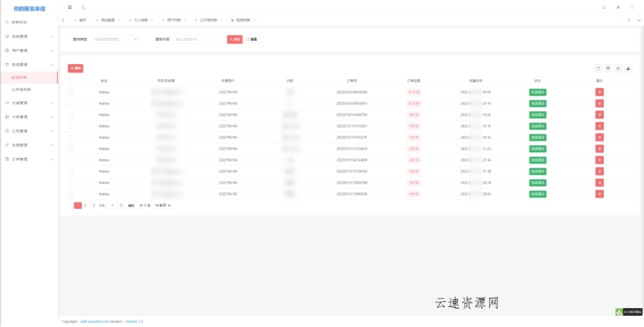Open 控制后台 in the sidebar
This screenshot has width=644, height=327.
point(29,22)
